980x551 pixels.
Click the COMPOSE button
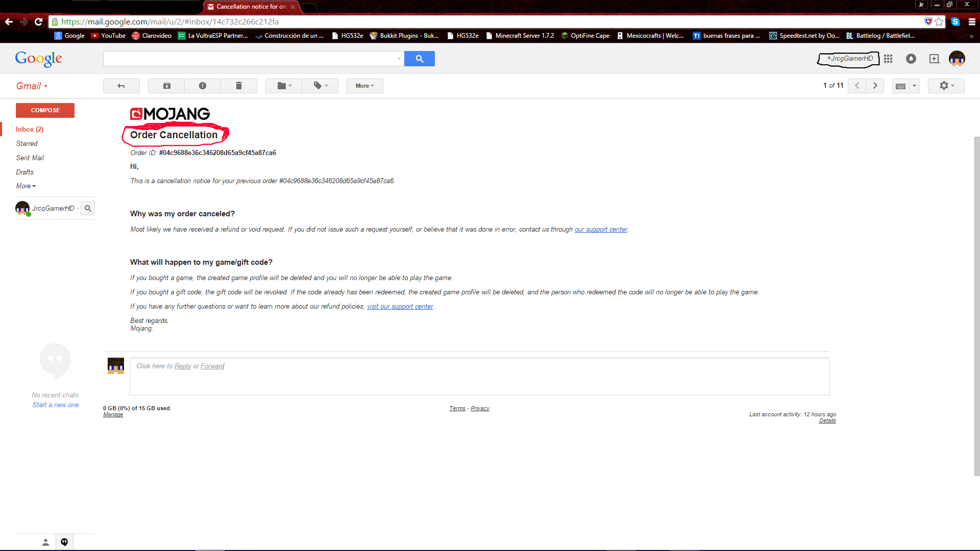(45, 110)
